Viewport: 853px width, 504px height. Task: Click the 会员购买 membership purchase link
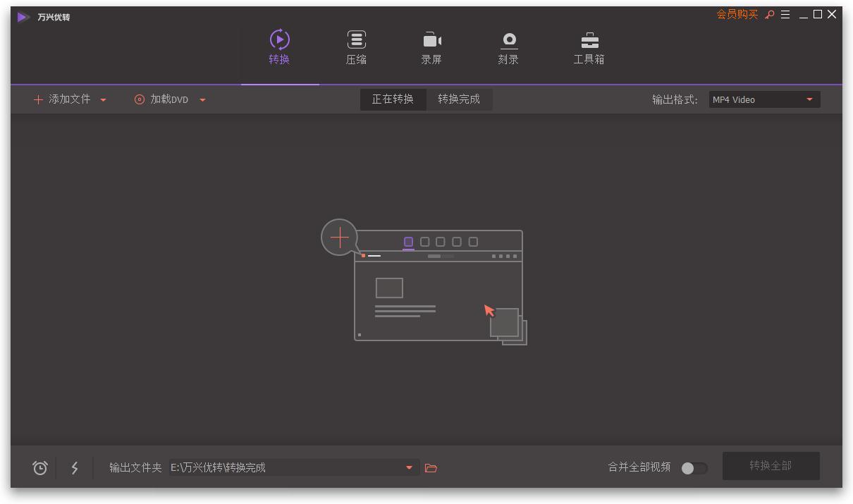click(x=737, y=14)
